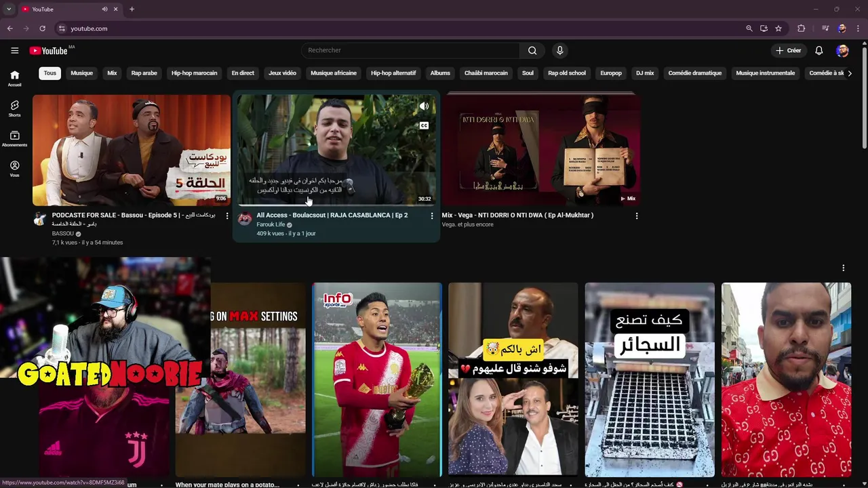This screenshot has height=488, width=868.
Task: Open the Mix Vega playlist thumbnail
Action: tap(541, 150)
